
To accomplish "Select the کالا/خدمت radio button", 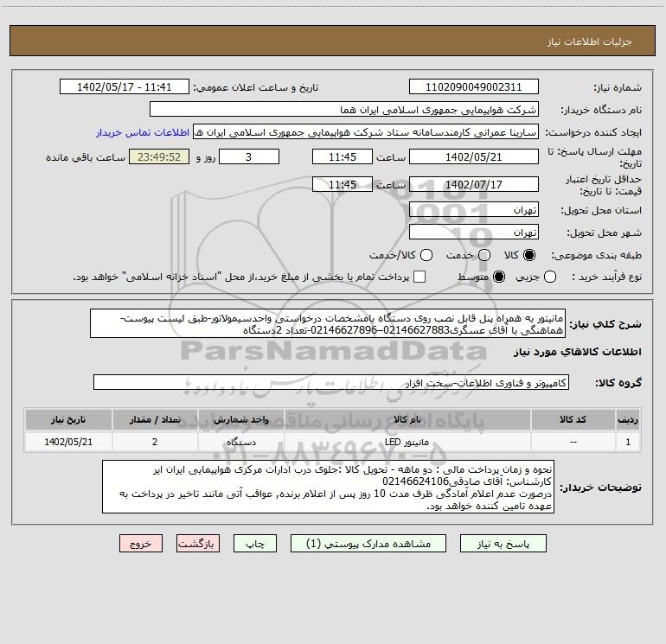I will (x=426, y=255).
